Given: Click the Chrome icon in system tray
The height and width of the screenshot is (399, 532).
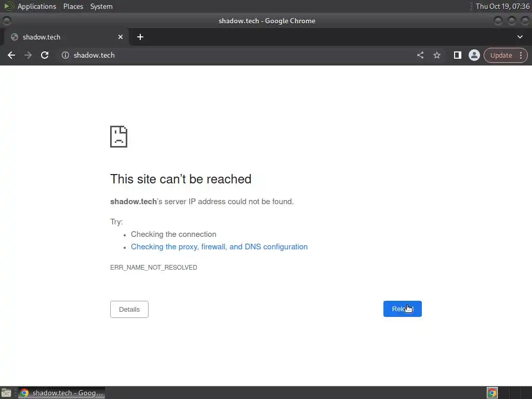Looking at the screenshot, I should tap(492, 393).
